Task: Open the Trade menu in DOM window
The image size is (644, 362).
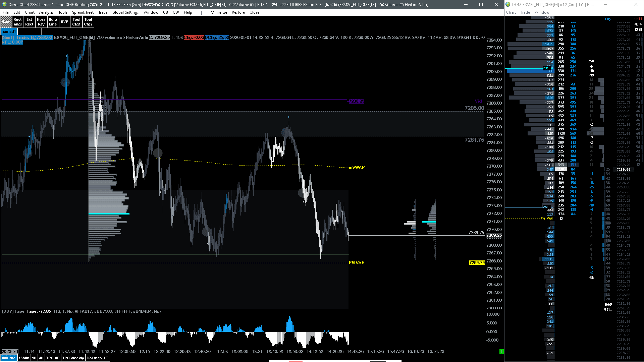Action: coord(525,12)
